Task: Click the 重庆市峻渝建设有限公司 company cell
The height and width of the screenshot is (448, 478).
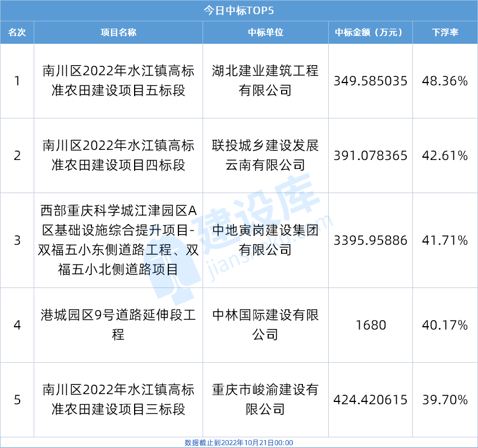Action: (x=265, y=400)
